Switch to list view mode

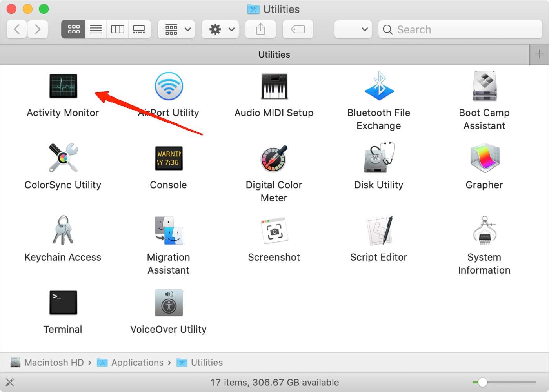[96, 29]
